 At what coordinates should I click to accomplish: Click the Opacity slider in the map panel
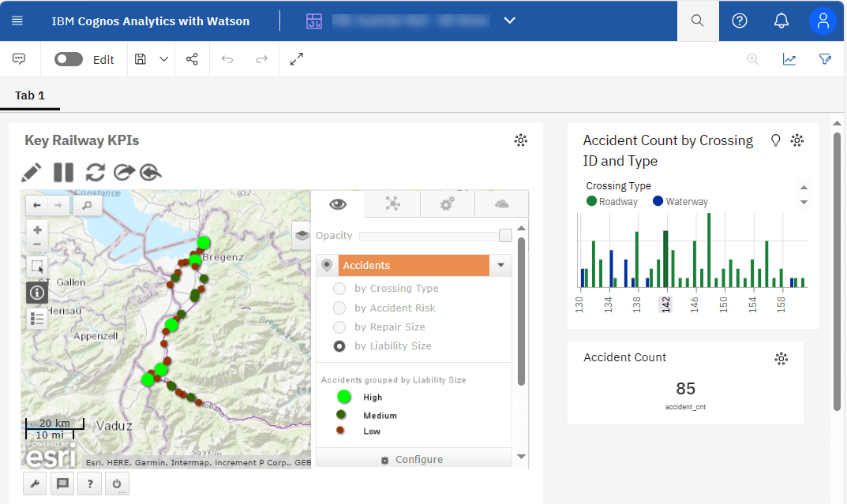(x=434, y=235)
